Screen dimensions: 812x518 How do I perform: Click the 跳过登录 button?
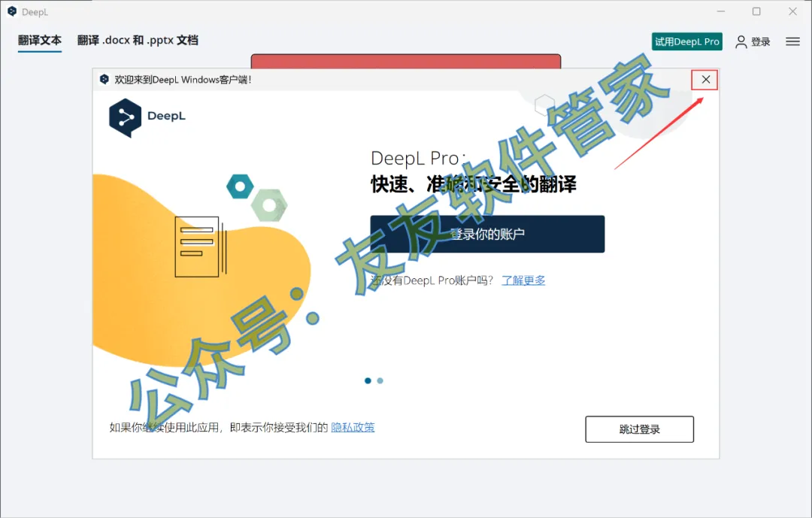[x=640, y=429]
